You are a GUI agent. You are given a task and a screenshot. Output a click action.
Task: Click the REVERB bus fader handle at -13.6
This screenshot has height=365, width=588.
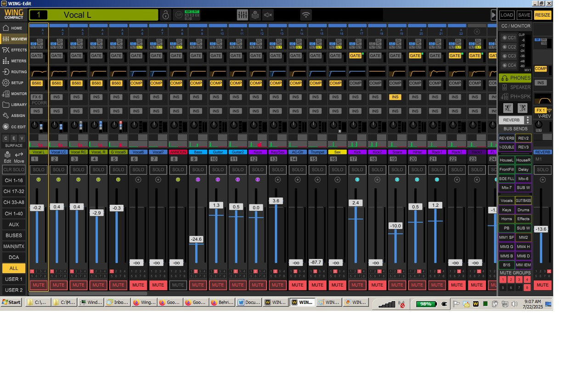point(541,229)
